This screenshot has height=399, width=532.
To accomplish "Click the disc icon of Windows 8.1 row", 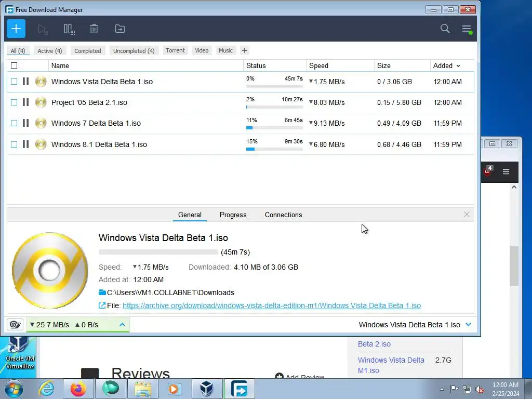I will tap(41, 144).
